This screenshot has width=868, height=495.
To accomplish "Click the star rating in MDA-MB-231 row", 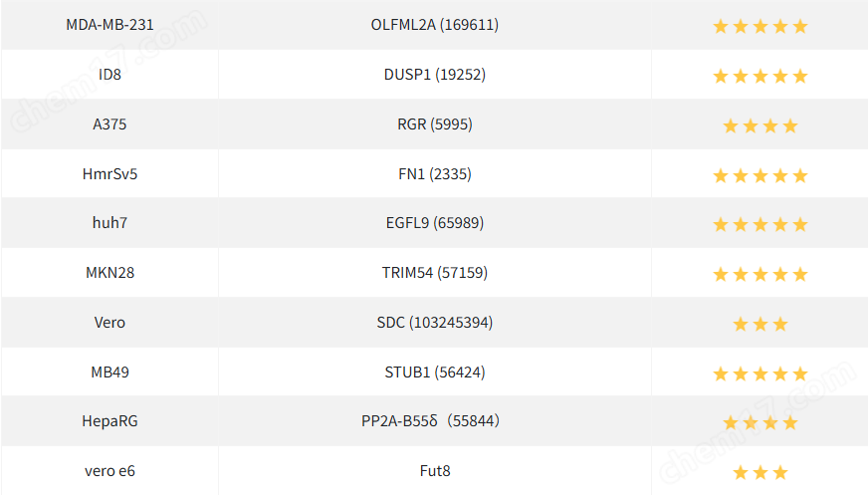I will pos(759,26).
